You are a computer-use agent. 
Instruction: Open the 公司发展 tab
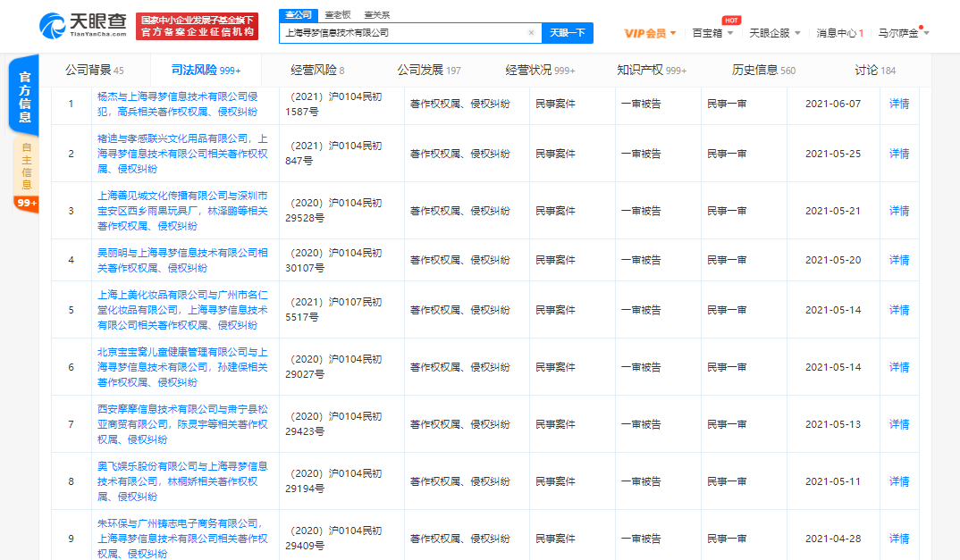[x=428, y=71]
